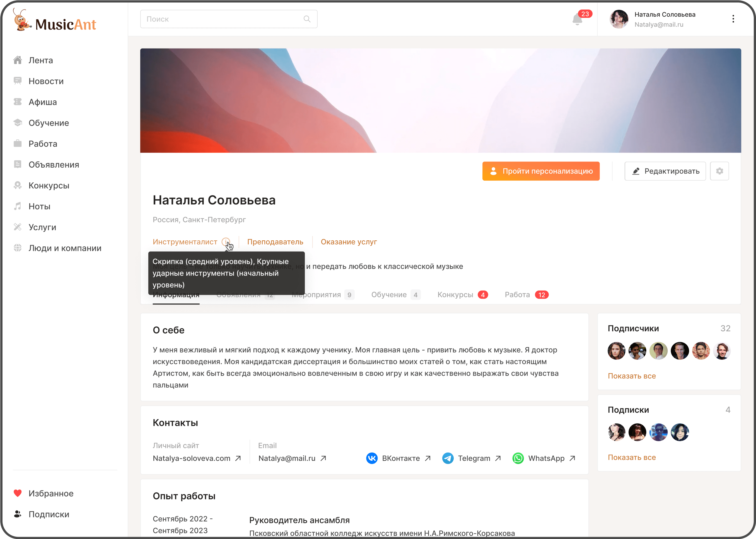Switch to the Конкурсы profile tab
This screenshot has height=539, width=756.
click(x=455, y=295)
